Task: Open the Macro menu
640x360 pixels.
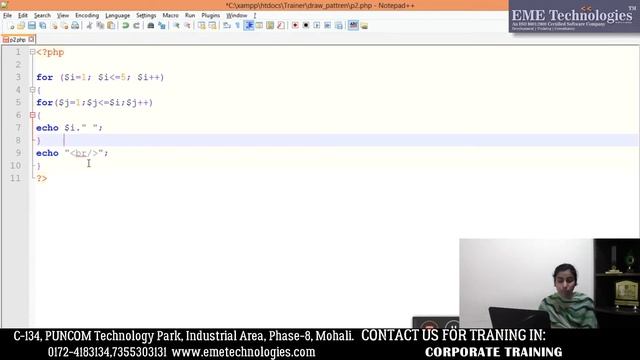Action: click(171, 16)
